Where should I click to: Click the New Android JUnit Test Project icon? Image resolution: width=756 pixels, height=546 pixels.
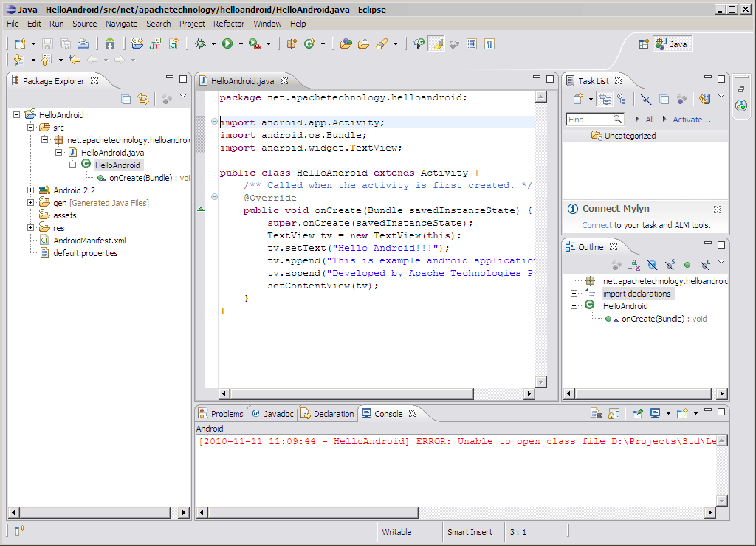(x=155, y=44)
